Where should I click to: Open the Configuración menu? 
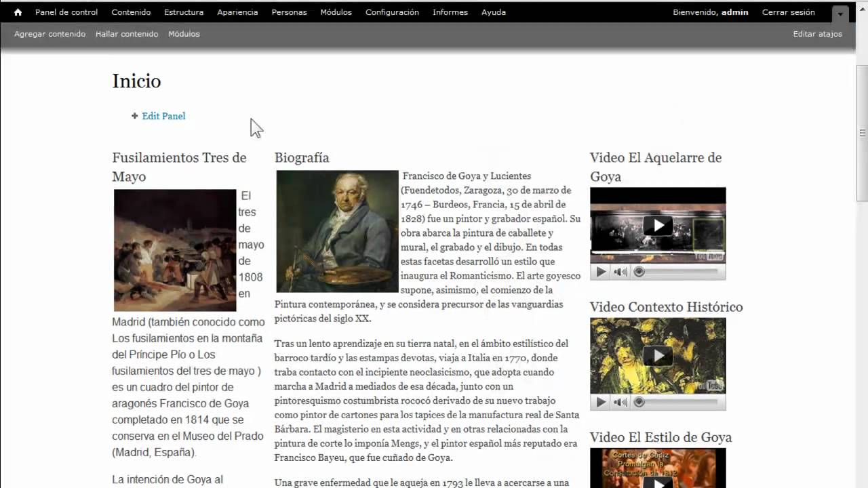(392, 12)
